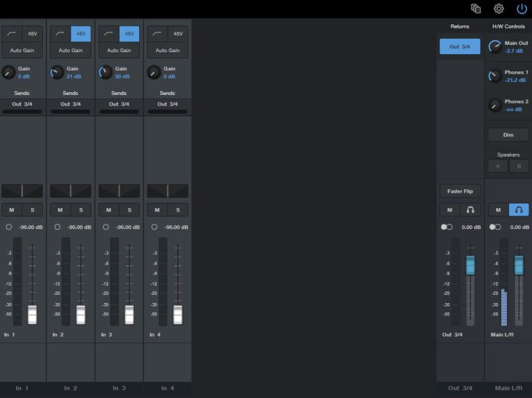The width and height of the screenshot is (532, 398).
Task: Run Auto Gain on In 4
Action: [168, 50]
